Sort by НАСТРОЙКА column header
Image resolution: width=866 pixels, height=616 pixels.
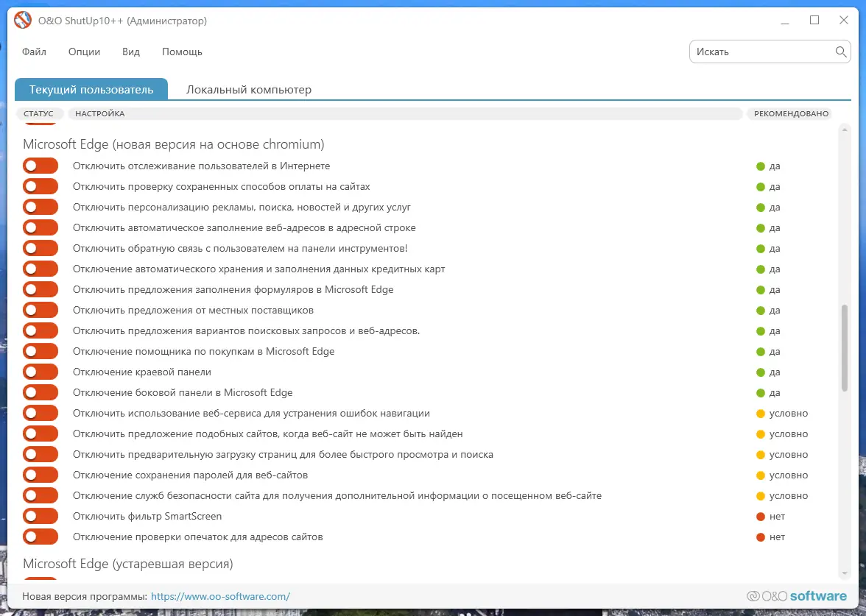tap(405, 113)
